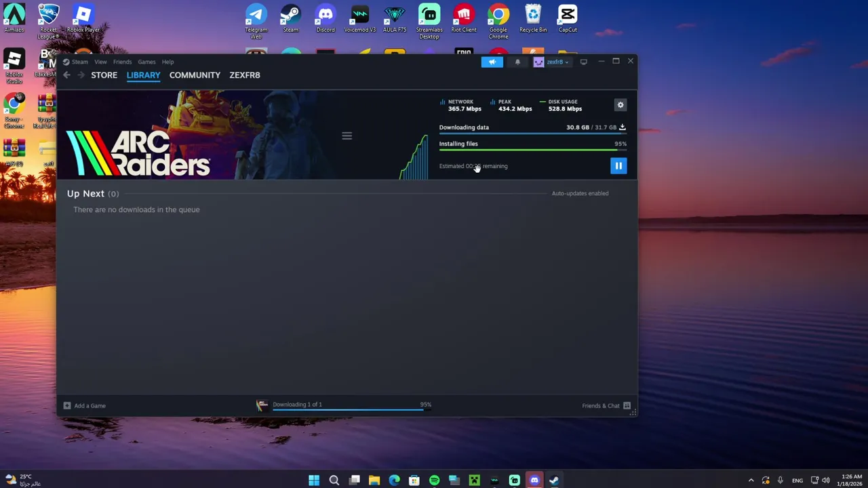868x488 pixels.
Task: Open CapCut desktop shortcut
Action: tap(568, 19)
